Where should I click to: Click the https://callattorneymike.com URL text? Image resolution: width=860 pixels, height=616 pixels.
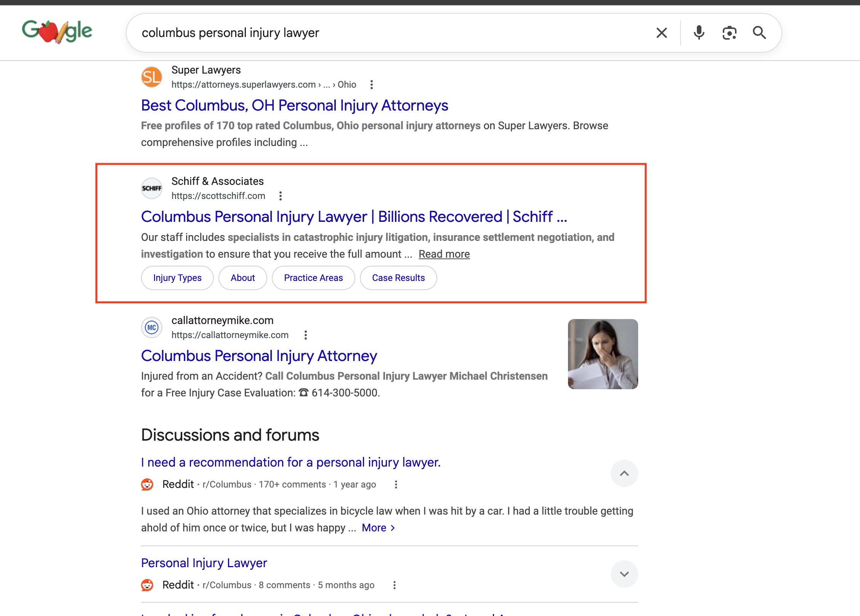230,335
